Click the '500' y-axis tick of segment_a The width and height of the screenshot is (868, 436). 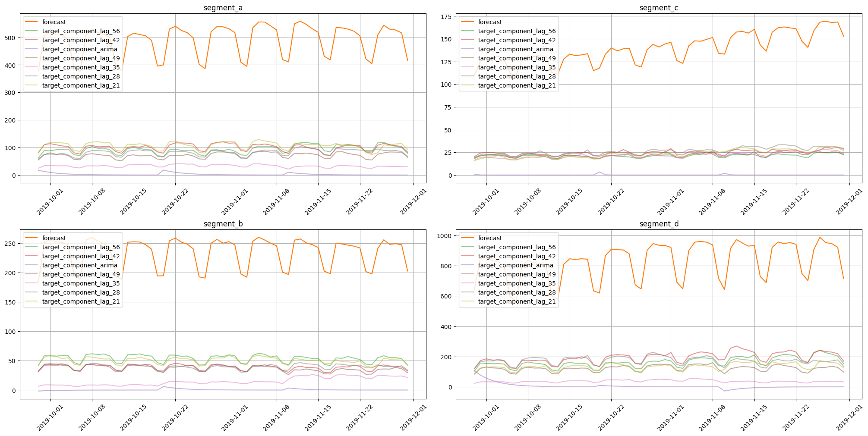click(10, 38)
